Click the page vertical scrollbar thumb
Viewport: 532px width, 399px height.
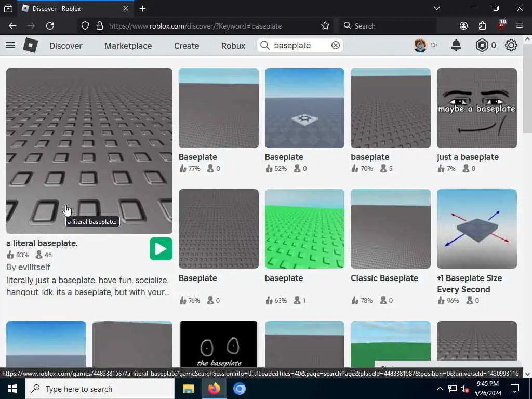[x=527, y=88]
